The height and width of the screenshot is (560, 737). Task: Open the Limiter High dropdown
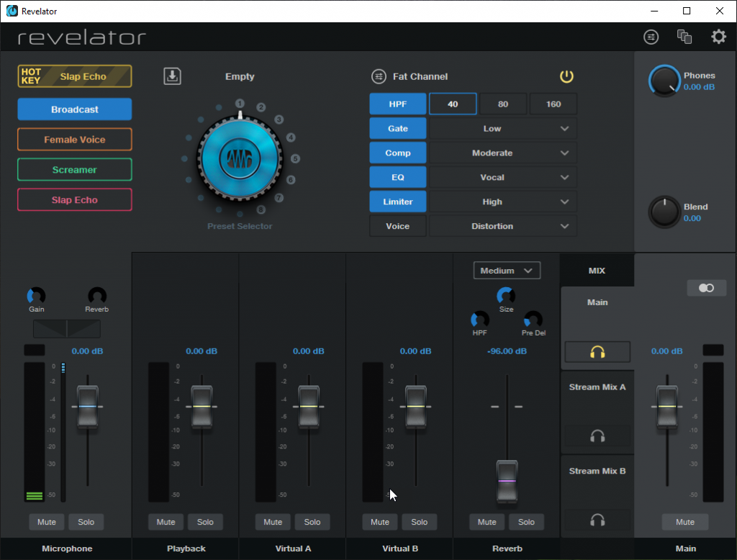(x=502, y=202)
